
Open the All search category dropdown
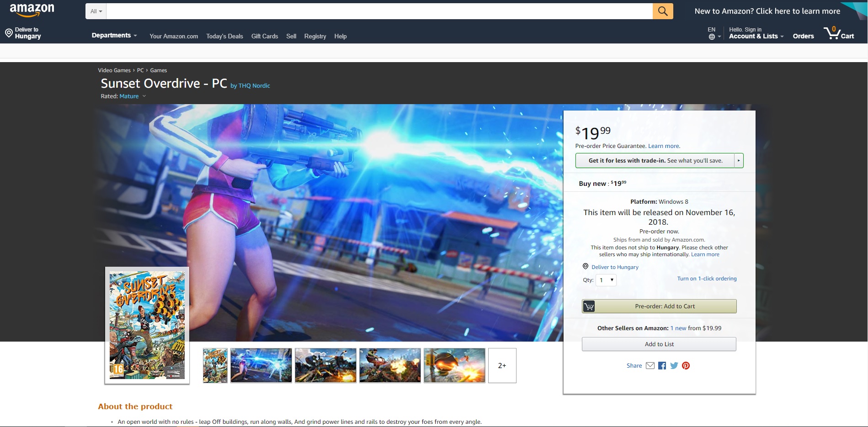click(x=96, y=11)
